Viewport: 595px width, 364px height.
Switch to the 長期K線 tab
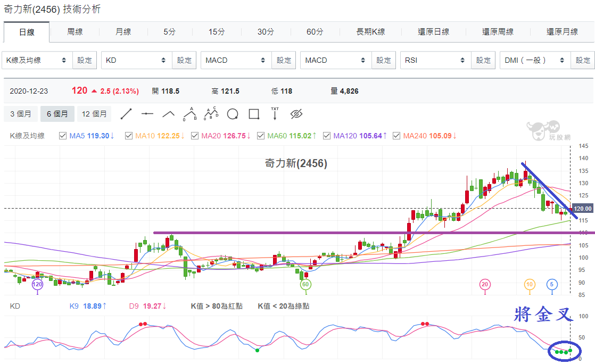371,32
